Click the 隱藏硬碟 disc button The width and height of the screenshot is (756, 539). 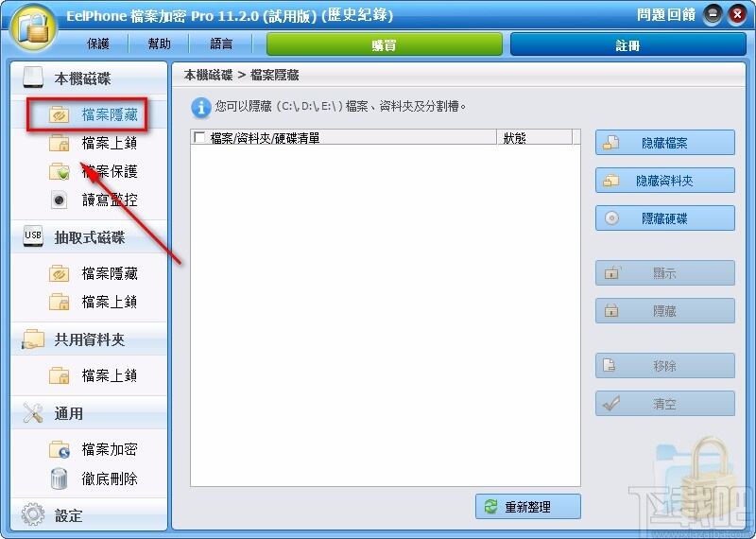tap(665, 218)
